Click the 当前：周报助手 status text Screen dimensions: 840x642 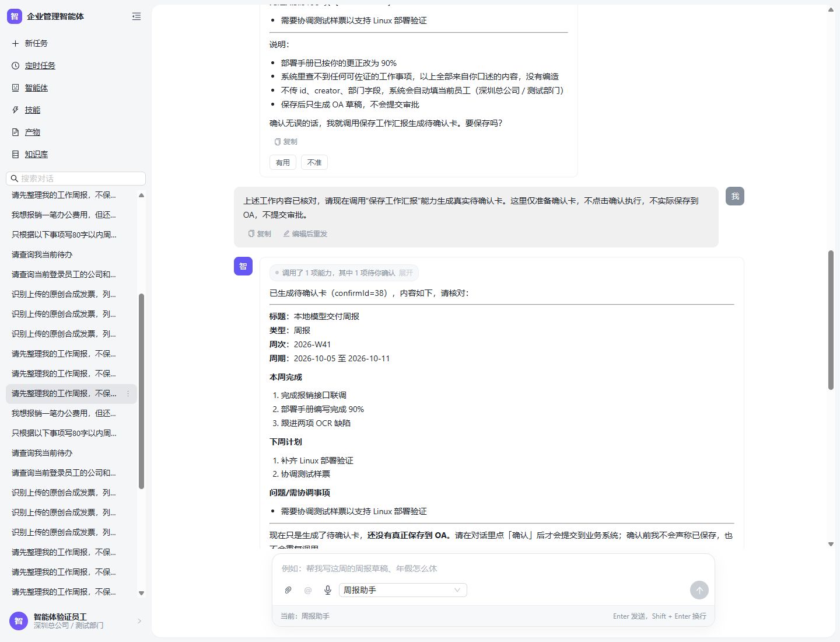click(305, 616)
